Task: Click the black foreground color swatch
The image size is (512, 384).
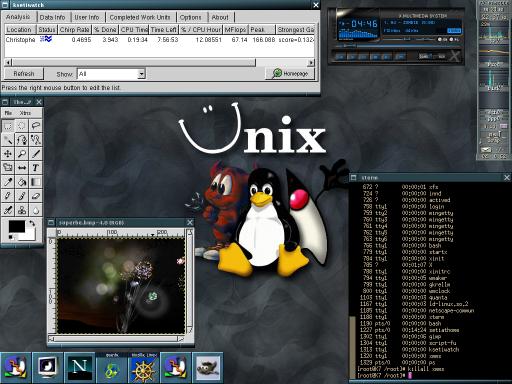Action: [17, 227]
